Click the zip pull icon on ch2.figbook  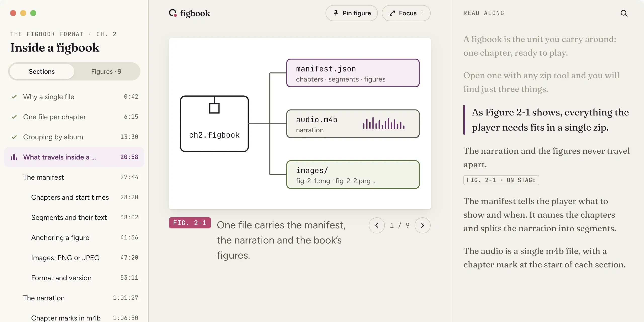(x=214, y=105)
